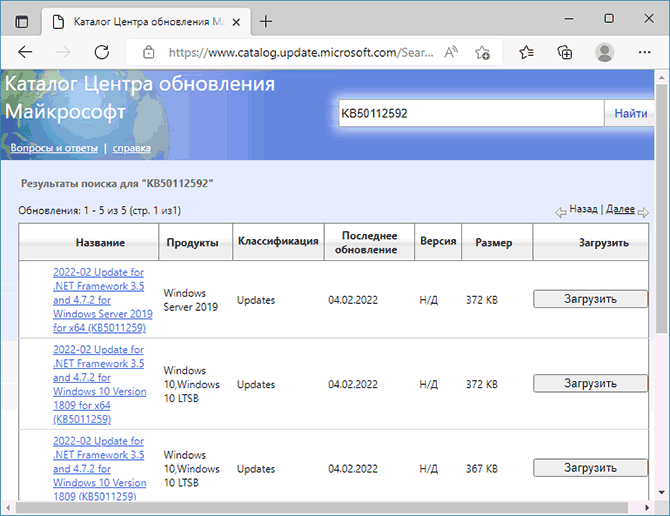Activate the Read Aloud icon
This screenshot has height=516, width=670.
click(451, 52)
